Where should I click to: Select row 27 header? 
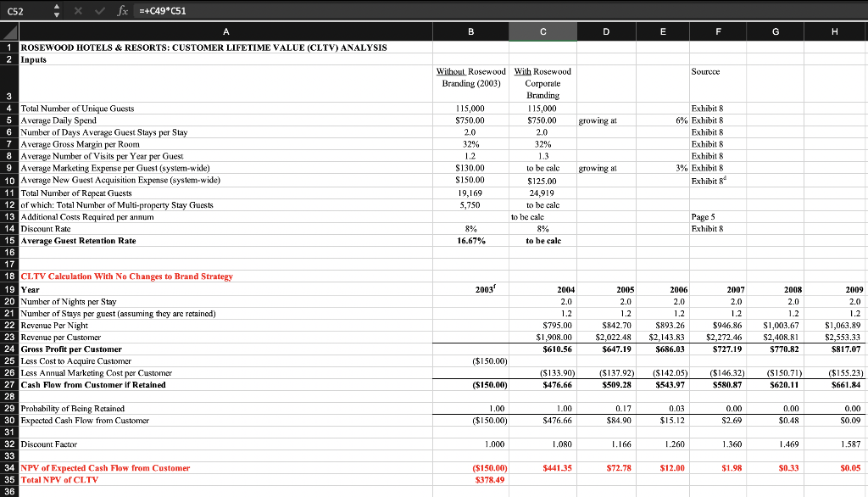coord(9,384)
